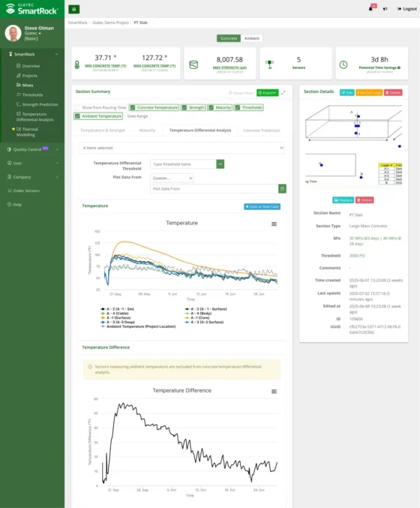Open Plot Data From 'Custom...' dropdown
Viewport: 420px width, 508px height.
click(x=172, y=178)
